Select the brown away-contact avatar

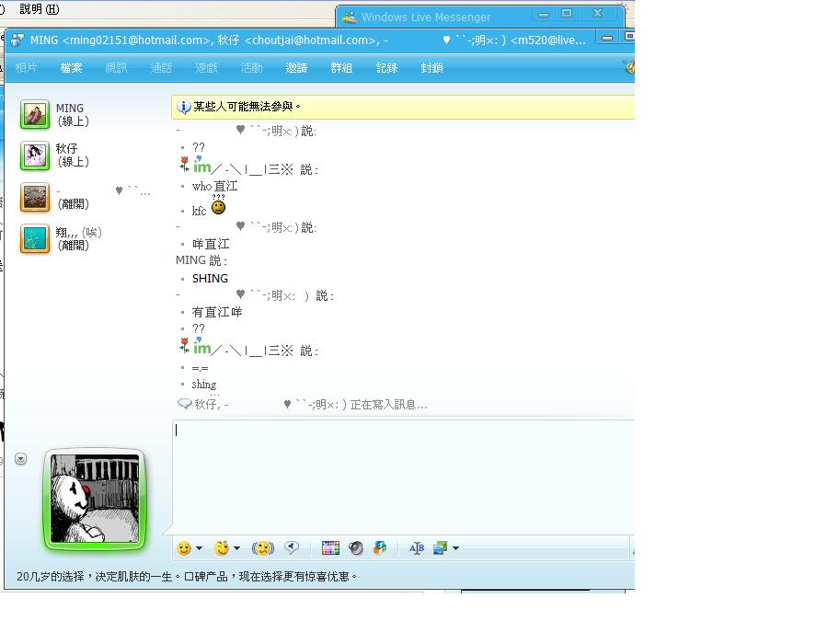pos(35,197)
